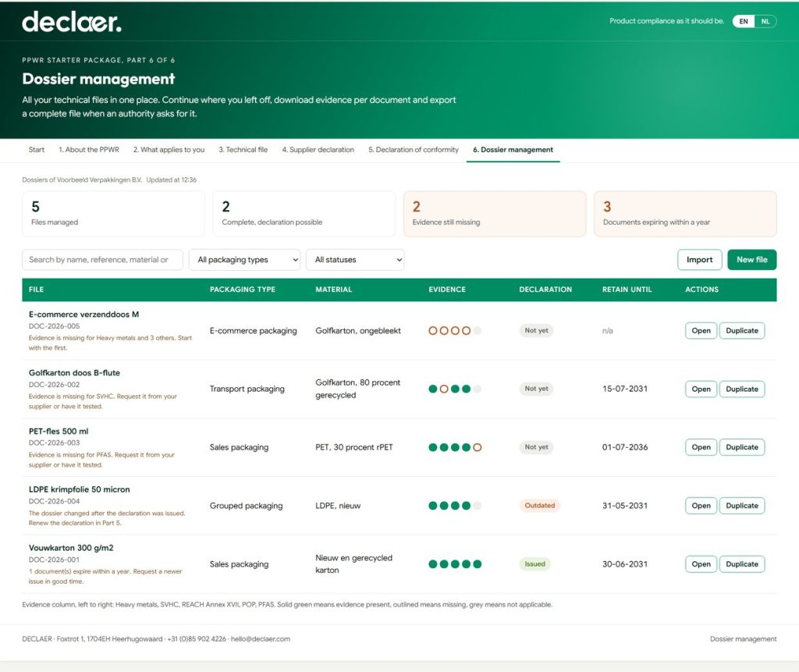The width and height of the screenshot is (799, 672).
Task: Click the PACKAGING TYPE column header
Action: [x=243, y=290]
